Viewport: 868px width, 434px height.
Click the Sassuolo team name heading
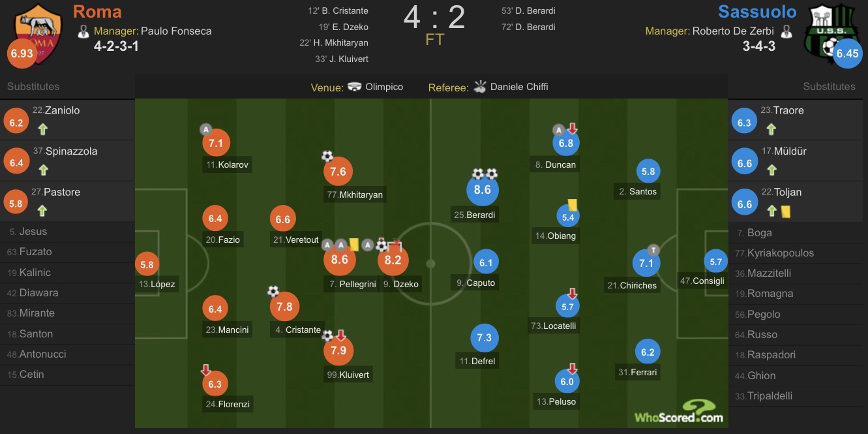click(757, 11)
